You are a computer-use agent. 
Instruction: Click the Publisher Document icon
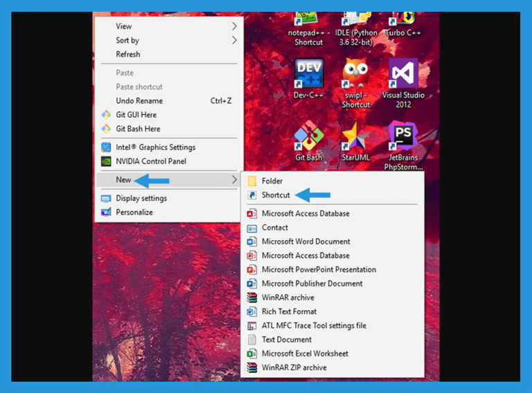pyautogui.click(x=252, y=284)
